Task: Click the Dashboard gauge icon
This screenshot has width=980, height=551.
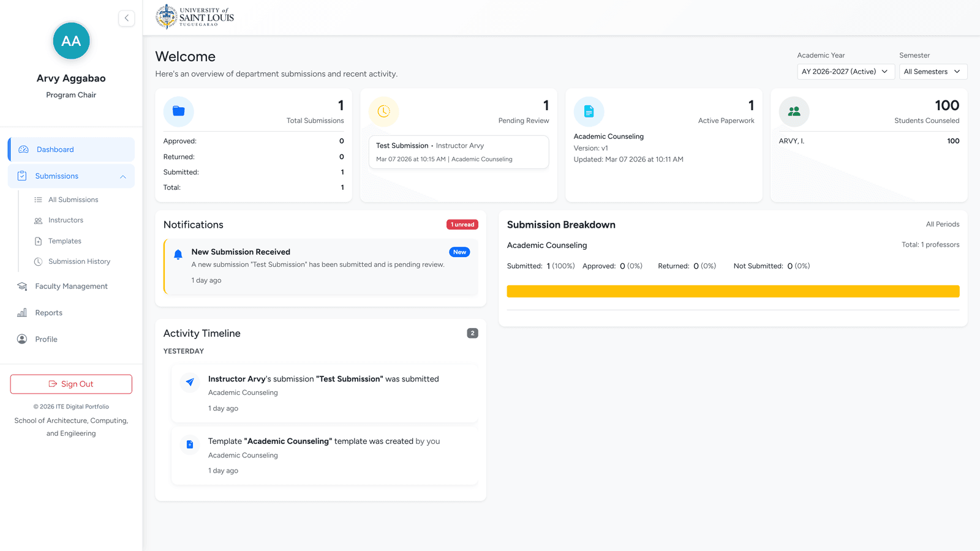Action: click(24, 149)
